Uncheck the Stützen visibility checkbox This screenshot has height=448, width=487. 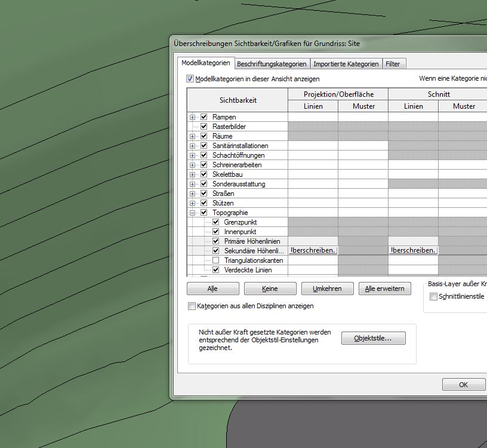pos(204,203)
